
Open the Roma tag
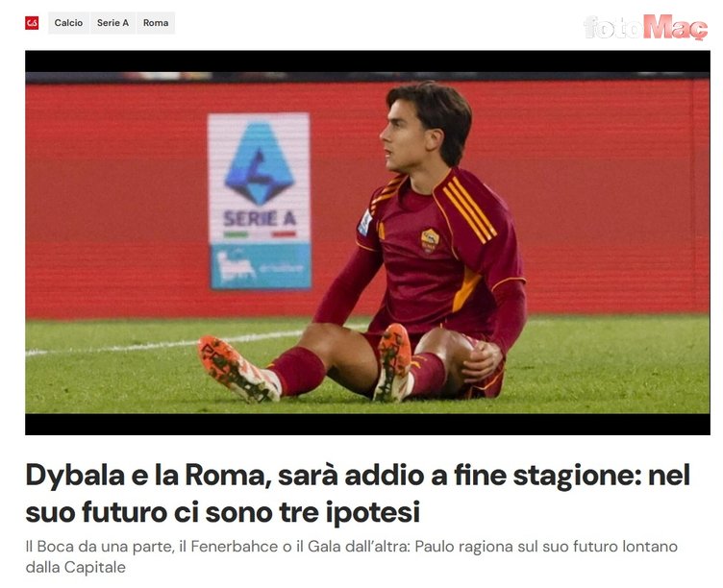(x=156, y=23)
